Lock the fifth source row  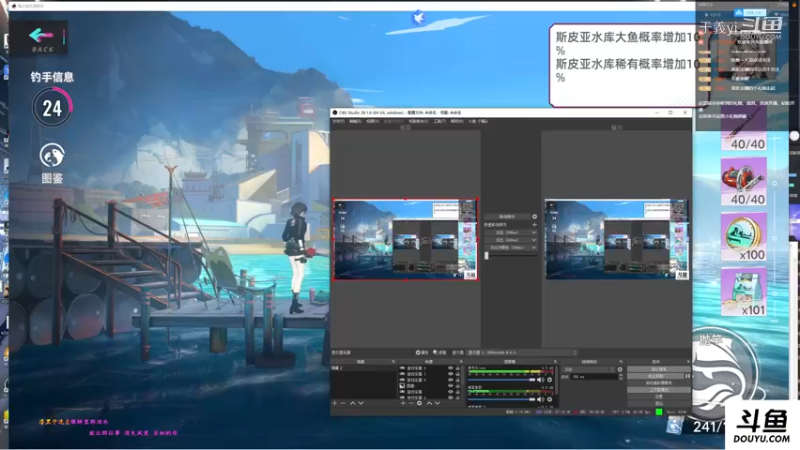pyautogui.click(x=458, y=392)
